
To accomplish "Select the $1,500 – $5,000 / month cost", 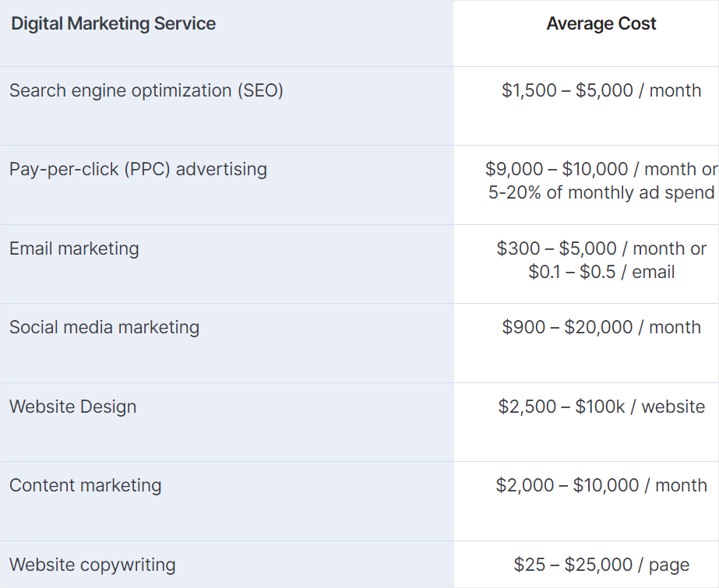I will 601,91.
